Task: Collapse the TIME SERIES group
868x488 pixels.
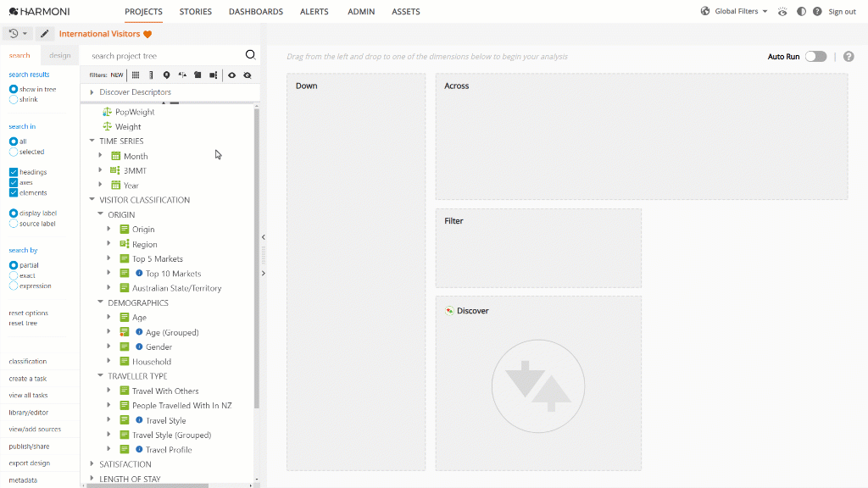Action: coord(92,141)
